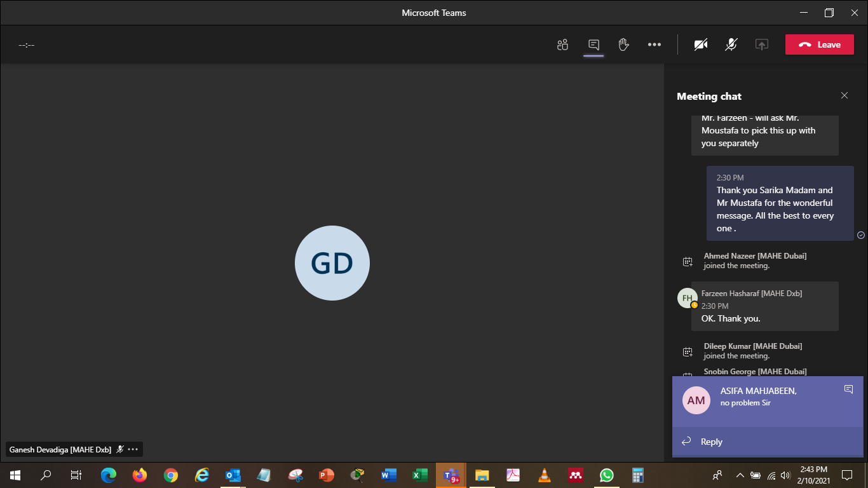The height and width of the screenshot is (488, 868).
Task: Open the More actions menu
Action: coord(654,44)
